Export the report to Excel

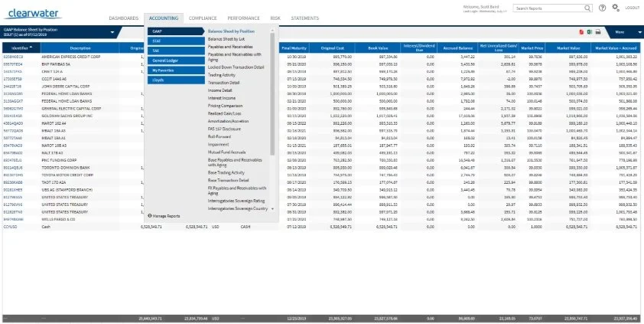[590, 32]
